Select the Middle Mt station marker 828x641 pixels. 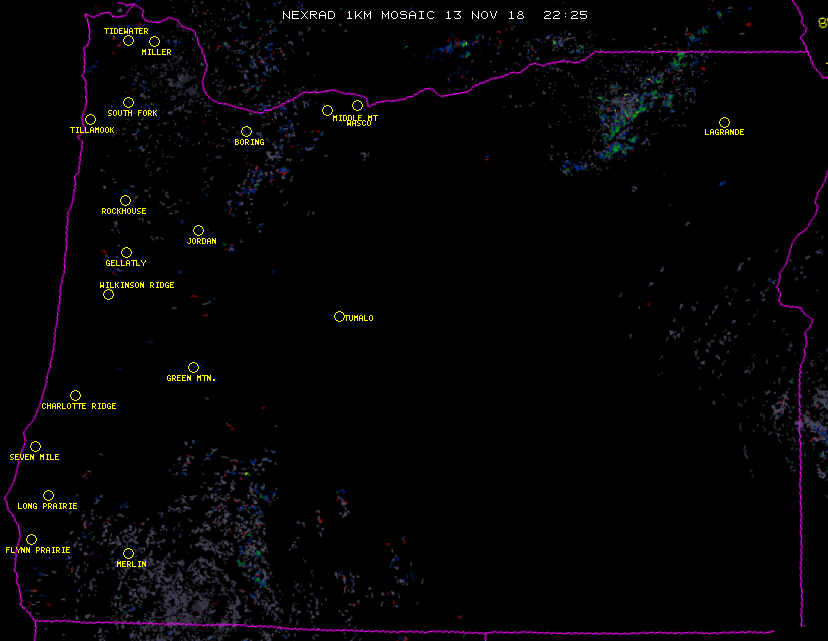click(327, 110)
